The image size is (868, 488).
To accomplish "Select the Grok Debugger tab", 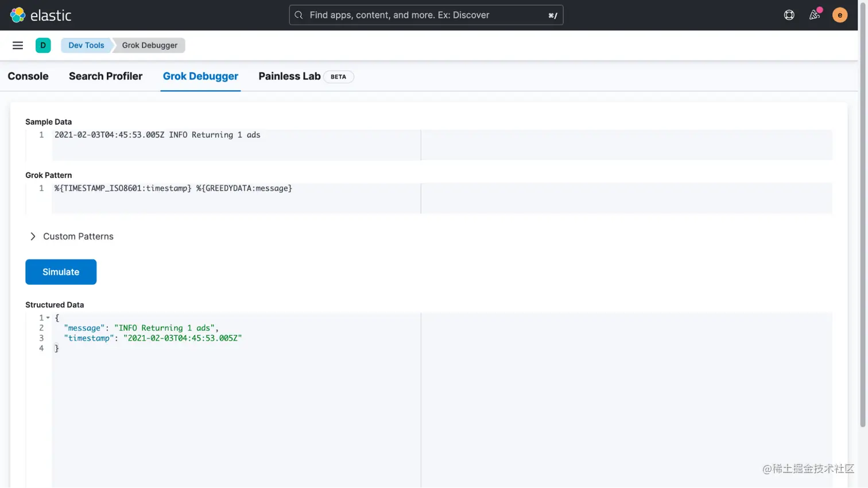I will pyautogui.click(x=200, y=76).
